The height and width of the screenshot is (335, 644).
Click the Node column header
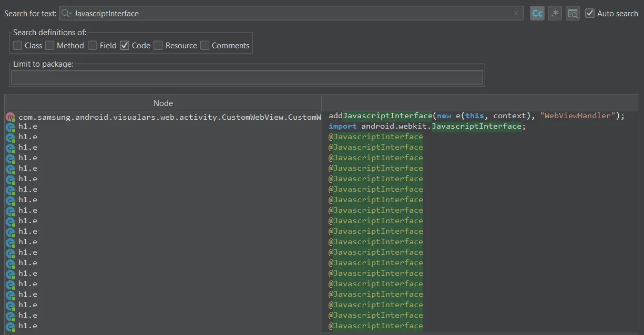pos(163,103)
